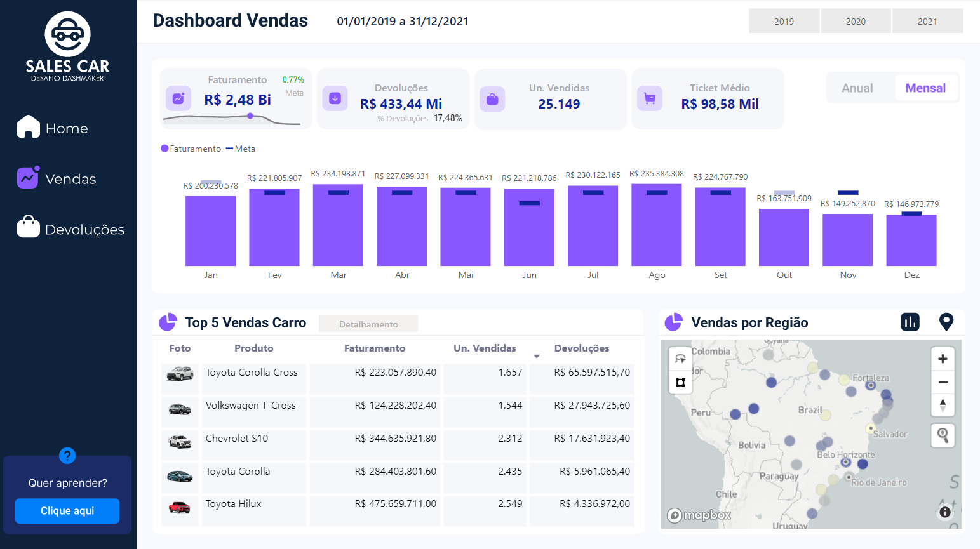This screenshot has height=549, width=980.
Task: Select the Chevrolet S10 product name
Action: coord(237,439)
